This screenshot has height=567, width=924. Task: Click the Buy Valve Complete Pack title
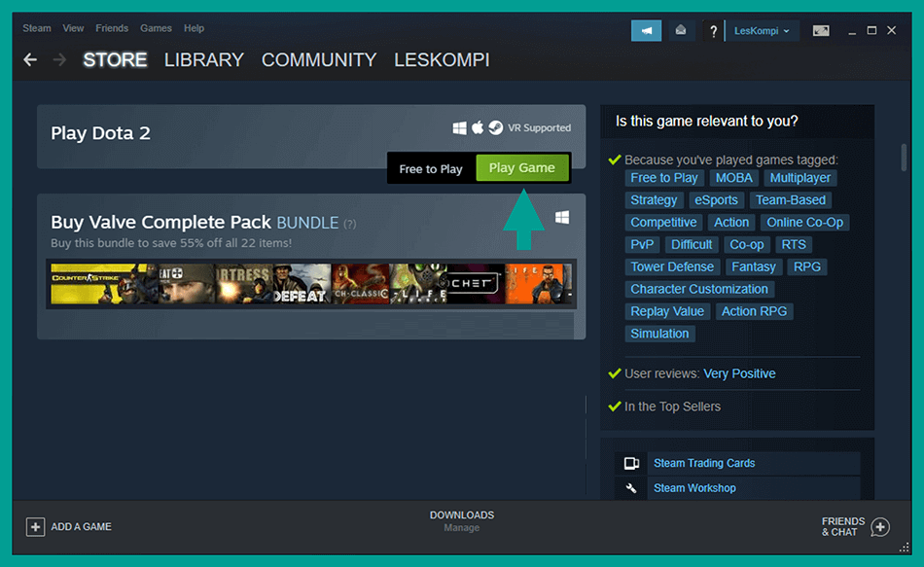click(x=160, y=222)
